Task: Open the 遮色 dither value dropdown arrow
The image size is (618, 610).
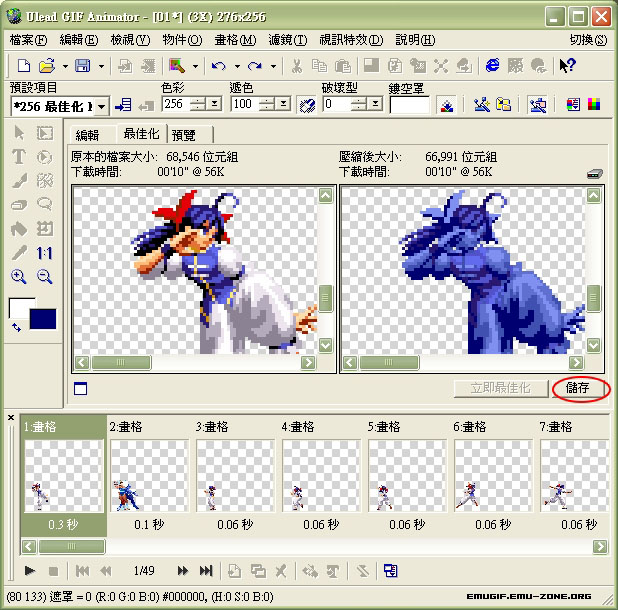Action: 283,104
